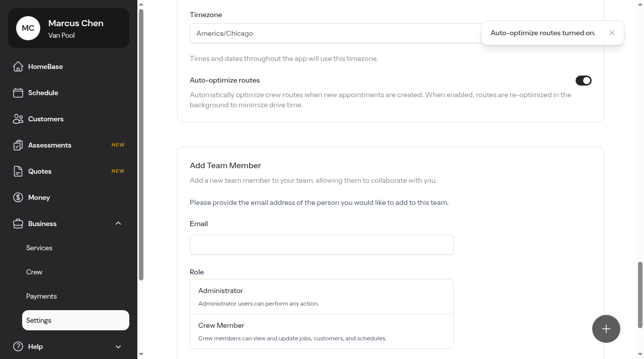Select the Crew Member role option
The height and width of the screenshot is (359, 644).
pyautogui.click(x=321, y=331)
